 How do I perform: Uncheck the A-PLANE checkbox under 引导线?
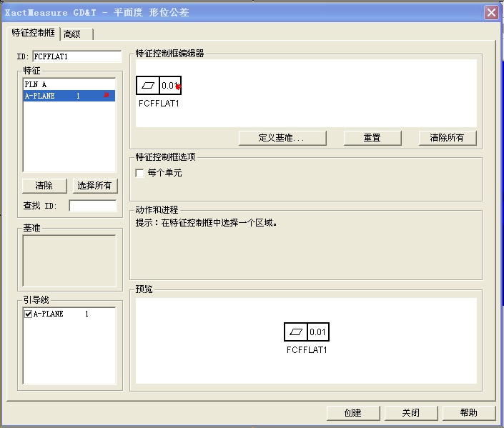coord(29,314)
